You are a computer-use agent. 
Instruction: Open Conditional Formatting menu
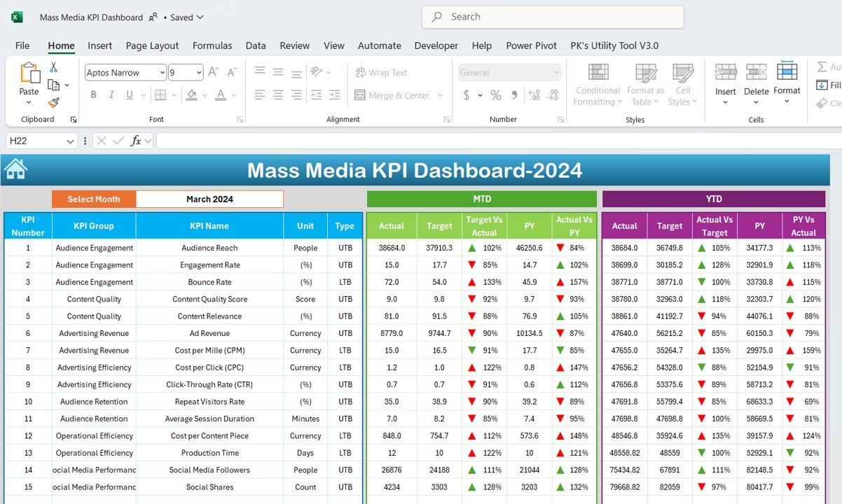coord(598,85)
